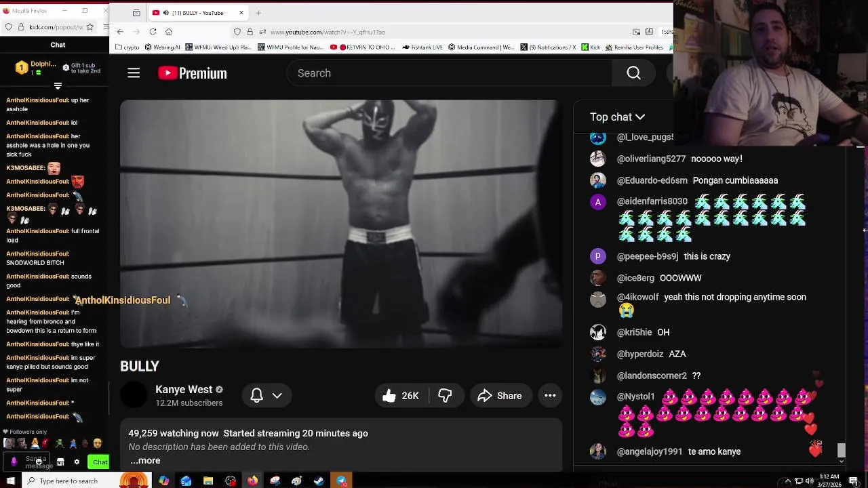This screenshot has height=488, width=868.
Task: Open Firefox View icon left of BULLY tab
Action: pyautogui.click(x=136, y=13)
